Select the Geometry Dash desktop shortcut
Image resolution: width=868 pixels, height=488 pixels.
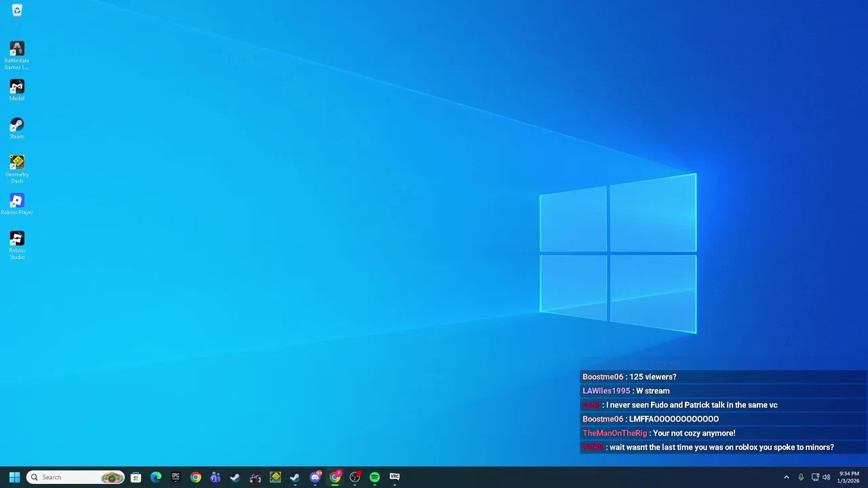click(17, 169)
